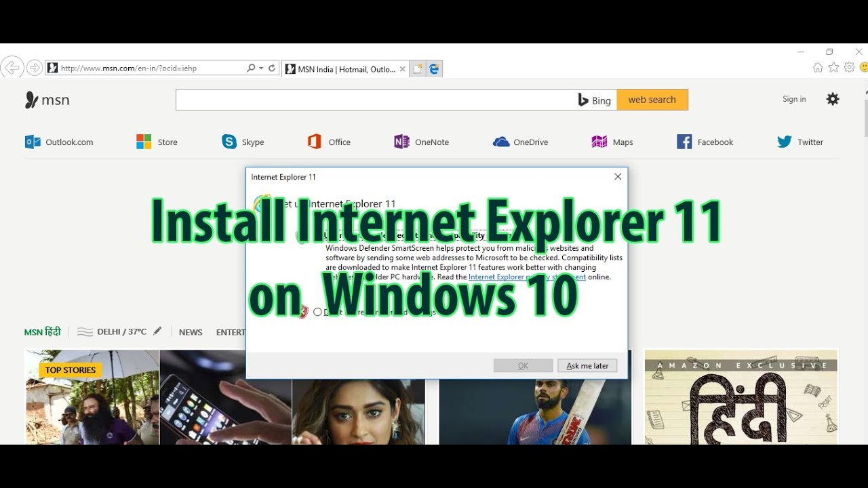The width and height of the screenshot is (868, 488).
Task: Launch Skype from the shortcuts row
Action: point(243,142)
